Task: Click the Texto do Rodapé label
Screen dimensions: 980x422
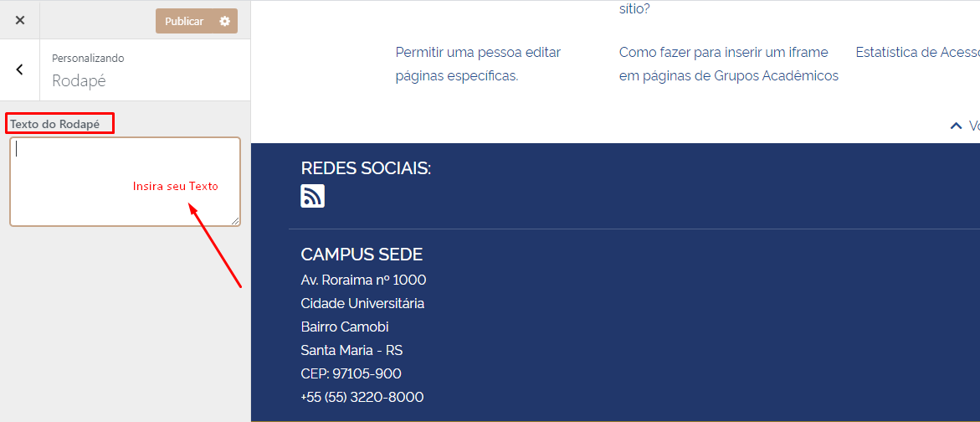Action: click(55, 124)
